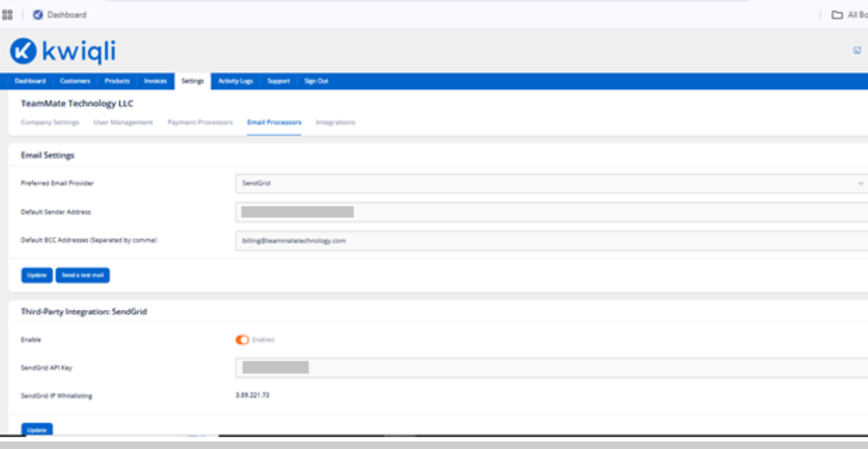Click the Kwiqli logo icon
Screen dimensions: 868x449
click(23, 52)
